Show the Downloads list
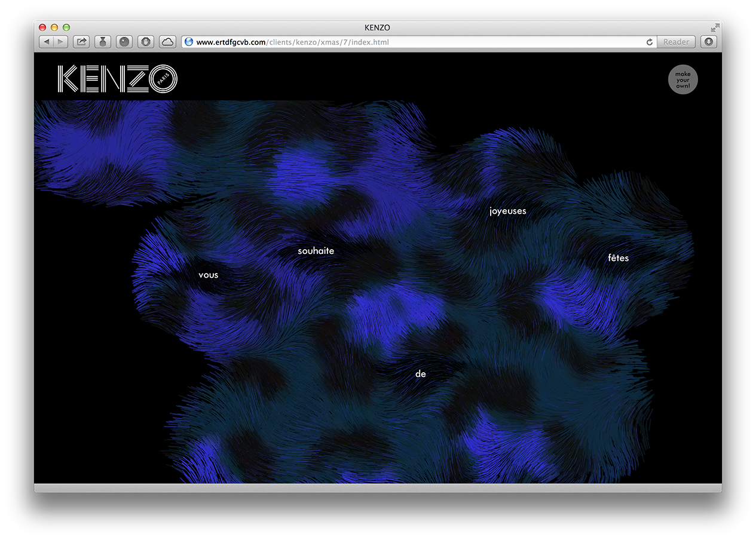The image size is (756, 540). click(708, 42)
